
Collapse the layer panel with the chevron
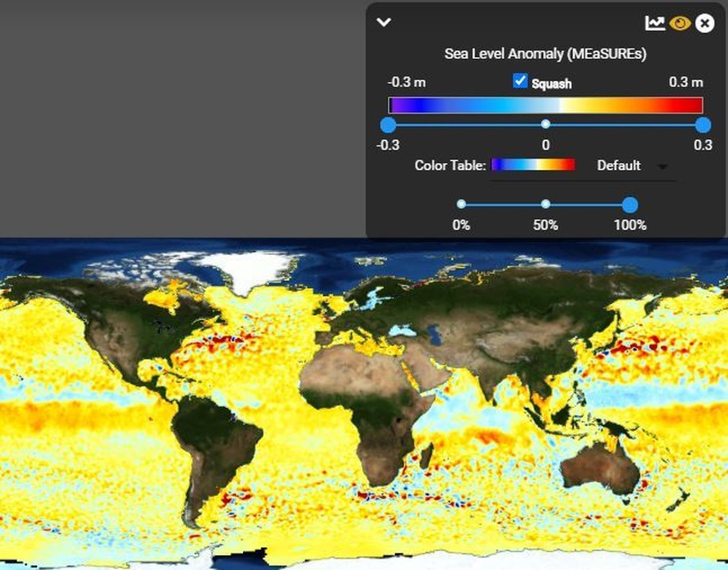point(384,22)
